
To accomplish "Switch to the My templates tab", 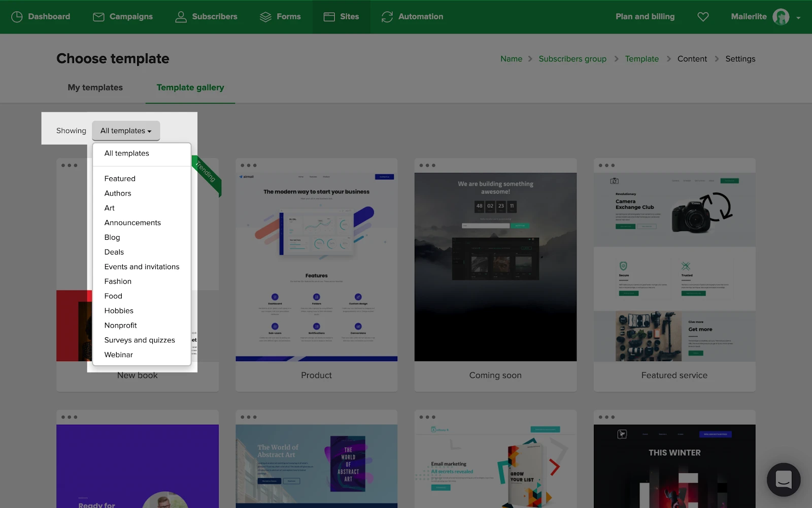I will pyautogui.click(x=95, y=87).
